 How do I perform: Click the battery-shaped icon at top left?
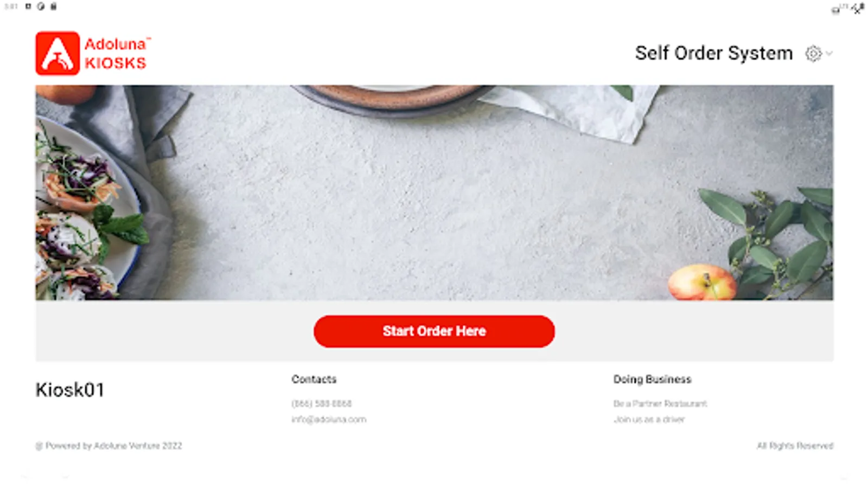(53, 7)
